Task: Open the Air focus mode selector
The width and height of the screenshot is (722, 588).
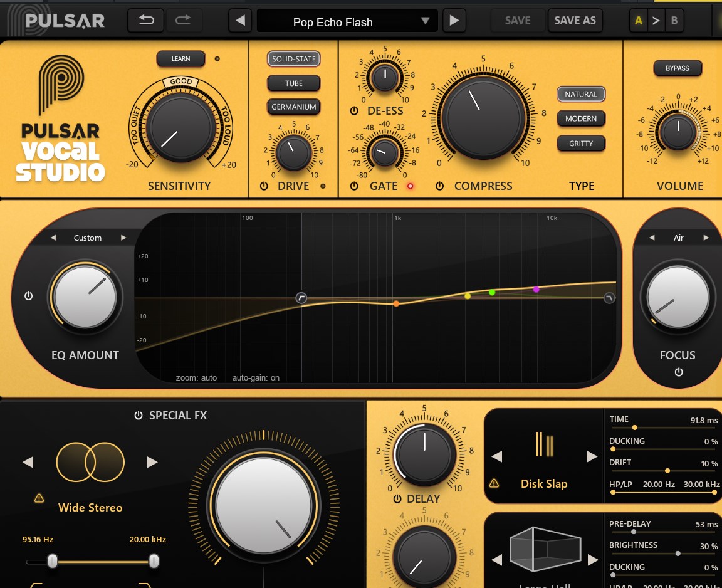Action: click(678, 238)
